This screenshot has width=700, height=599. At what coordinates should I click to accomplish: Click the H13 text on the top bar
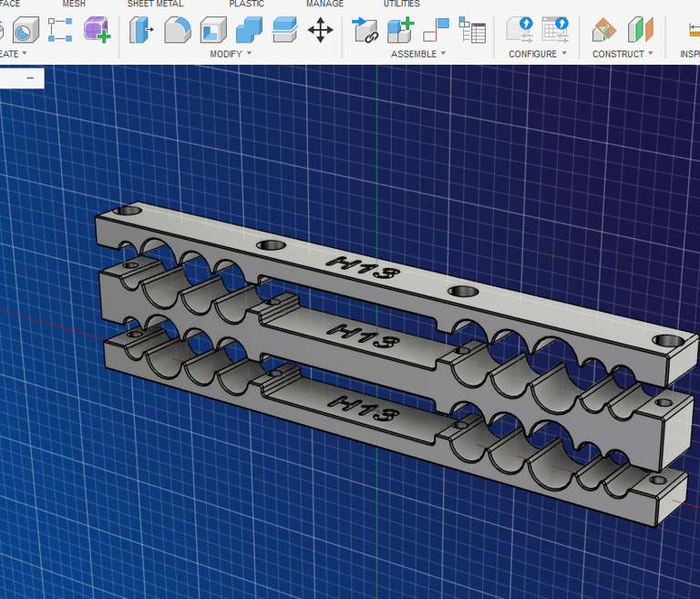[x=362, y=267]
